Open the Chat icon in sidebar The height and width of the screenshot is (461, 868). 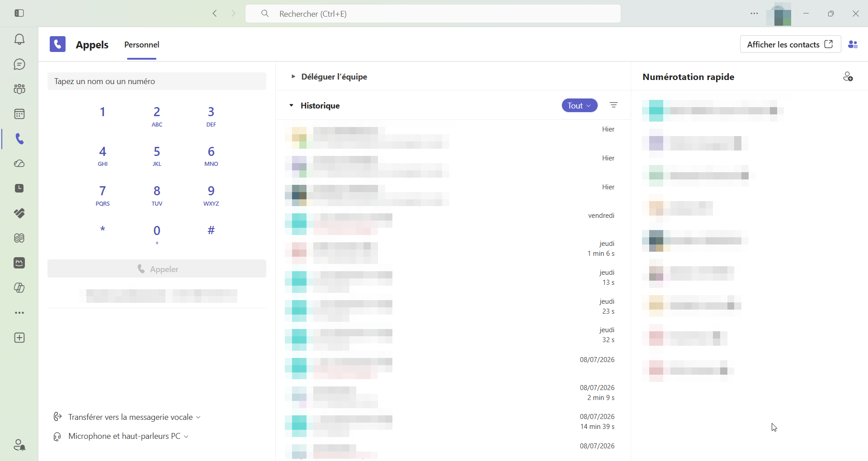(19, 65)
